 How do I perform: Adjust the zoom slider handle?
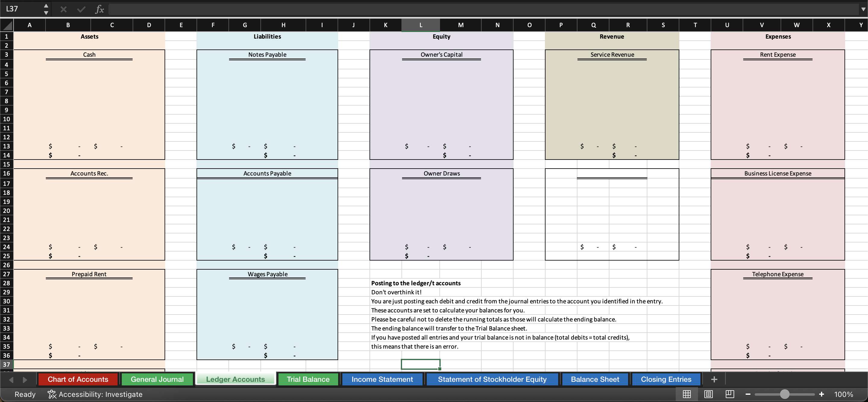tap(785, 394)
